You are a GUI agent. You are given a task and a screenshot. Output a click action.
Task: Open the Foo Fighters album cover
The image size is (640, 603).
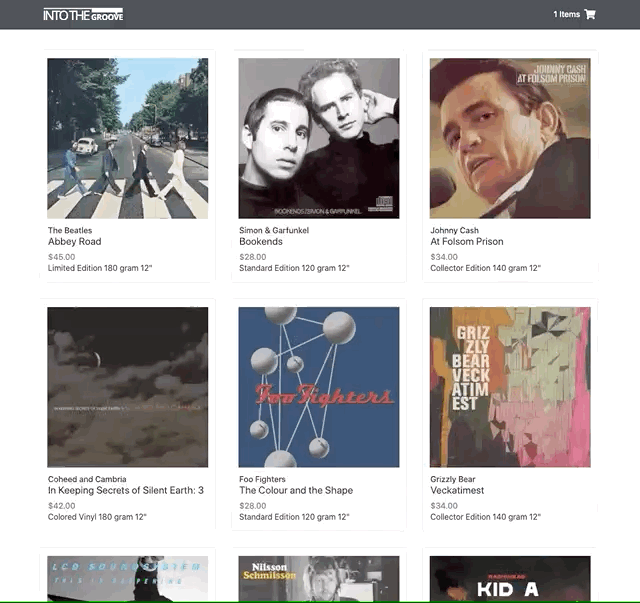click(x=319, y=387)
